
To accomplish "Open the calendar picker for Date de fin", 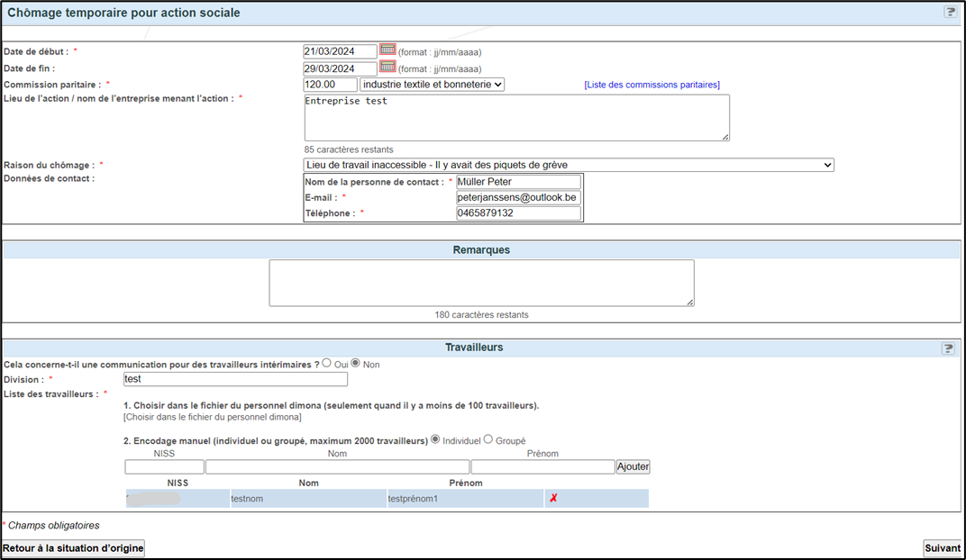I will pos(387,67).
